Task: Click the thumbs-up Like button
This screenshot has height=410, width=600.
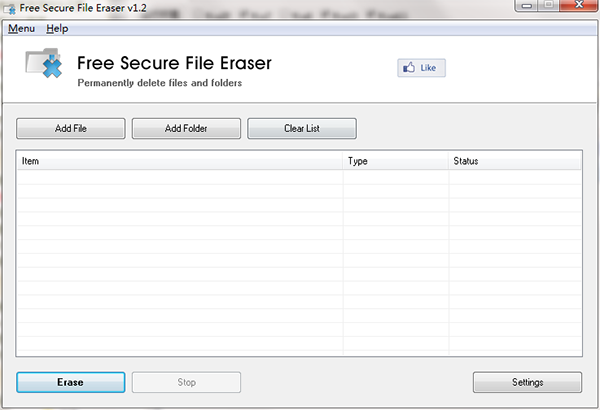Action: (421, 68)
